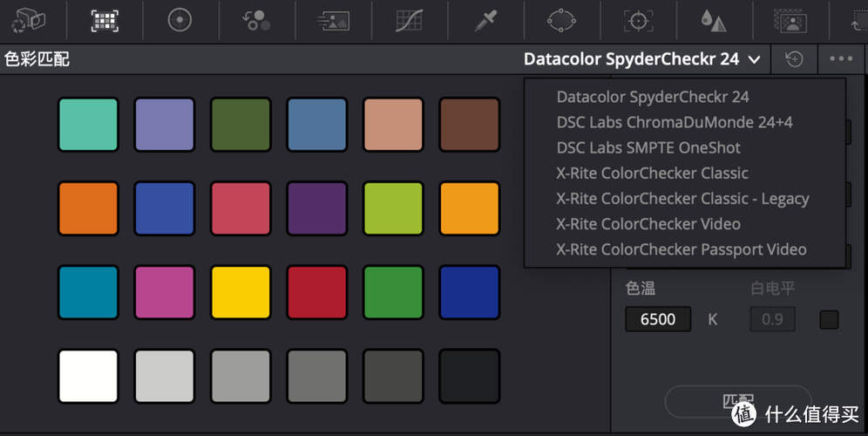Select the light skin tone swatch
This screenshot has height=436, width=868.
[393, 125]
